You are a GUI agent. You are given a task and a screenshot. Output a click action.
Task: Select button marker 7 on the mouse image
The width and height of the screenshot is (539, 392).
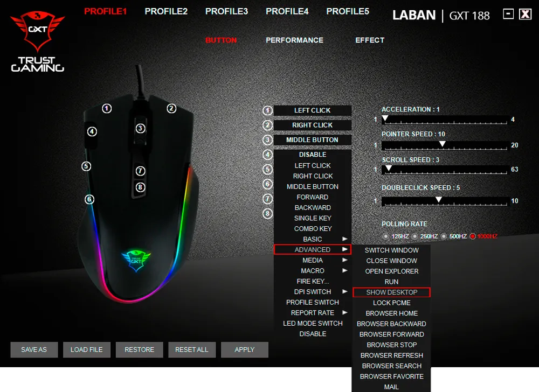pyautogui.click(x=140, y=171)
